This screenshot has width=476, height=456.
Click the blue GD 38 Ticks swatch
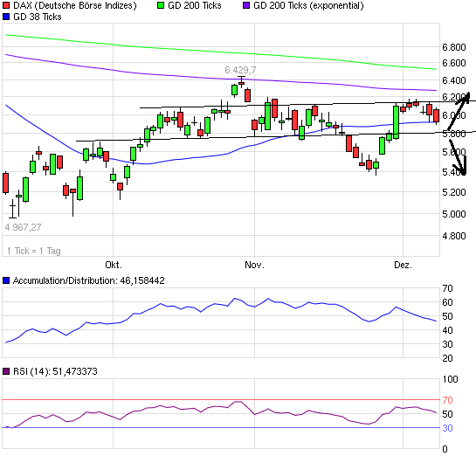click(6, 17)
